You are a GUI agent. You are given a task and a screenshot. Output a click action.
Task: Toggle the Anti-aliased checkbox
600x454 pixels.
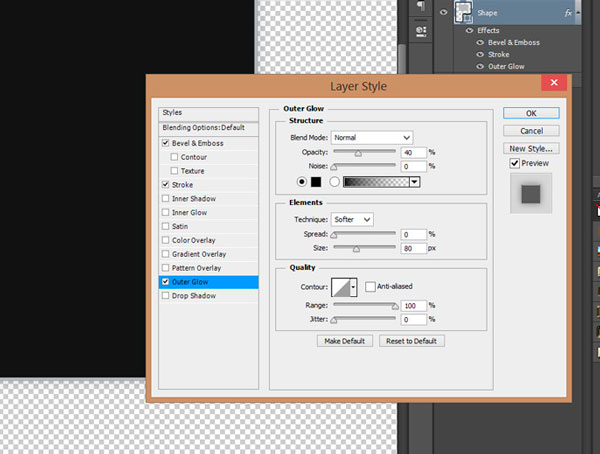(x=370, y=286)
